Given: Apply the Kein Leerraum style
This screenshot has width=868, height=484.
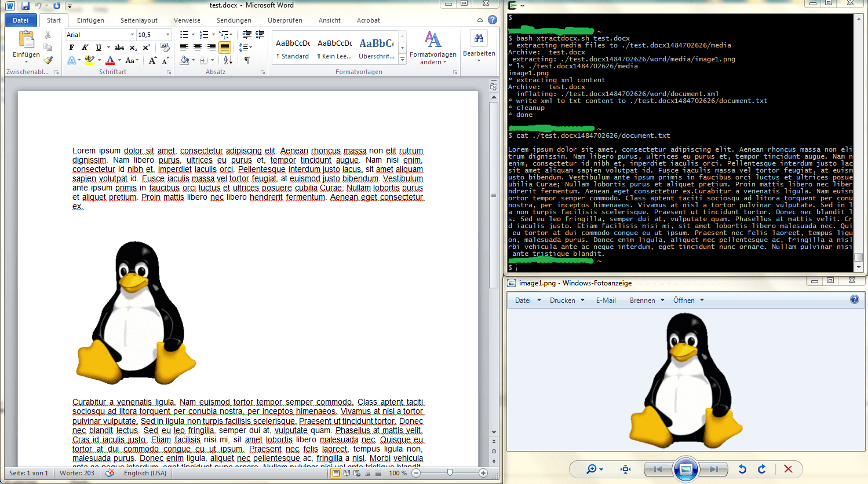Looking at the screenshot, I should (334, 47).
